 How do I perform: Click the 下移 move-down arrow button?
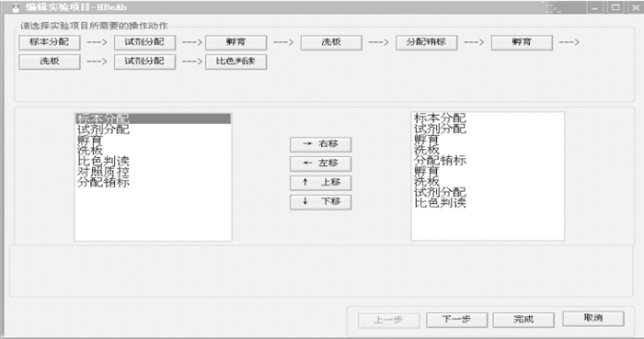click(320, 202)
